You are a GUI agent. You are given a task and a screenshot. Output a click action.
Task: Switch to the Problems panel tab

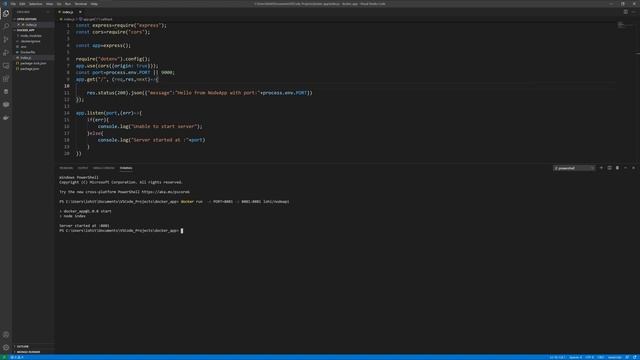click(x=66, y=168)
